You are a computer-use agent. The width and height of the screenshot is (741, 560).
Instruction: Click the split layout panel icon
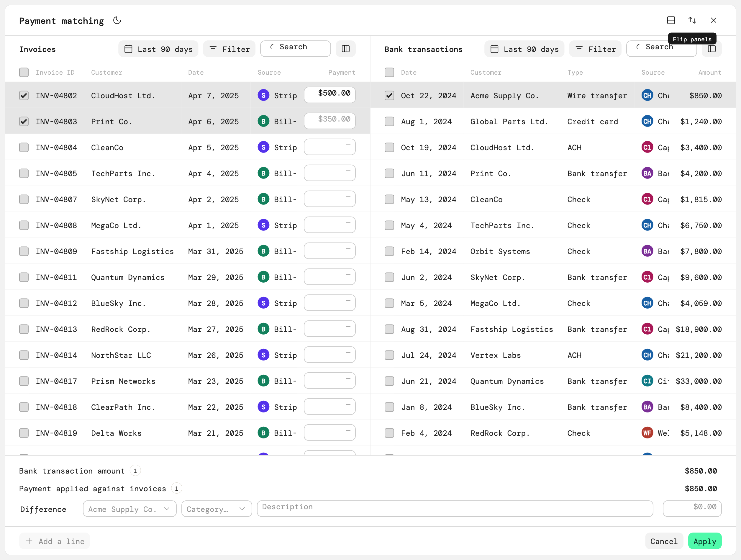click(x=671, y=20)
